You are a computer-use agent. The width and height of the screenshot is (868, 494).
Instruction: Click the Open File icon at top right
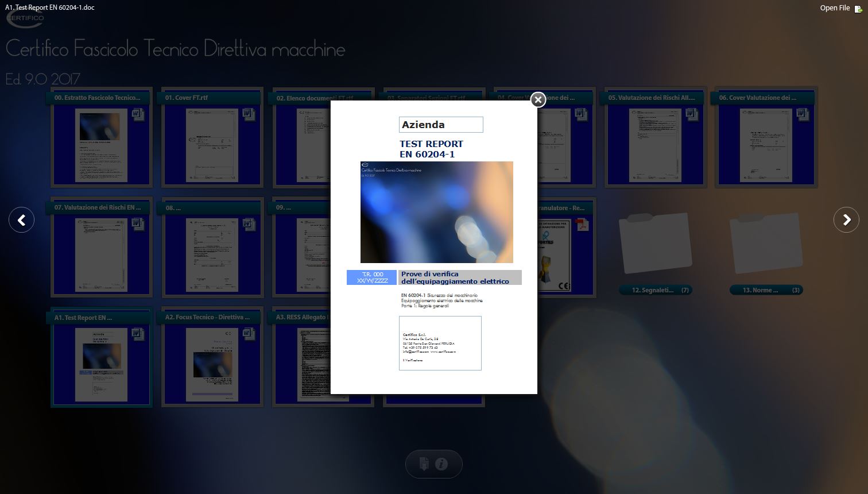click(858, 8)
